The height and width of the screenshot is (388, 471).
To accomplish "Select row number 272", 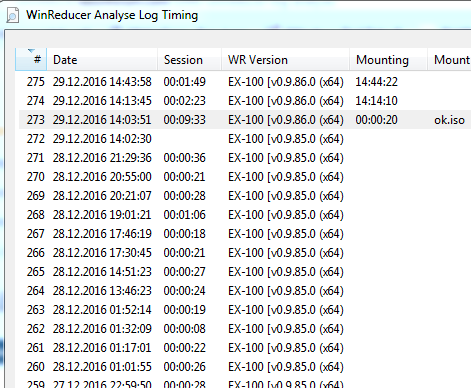I will click(x=36, y=139).
